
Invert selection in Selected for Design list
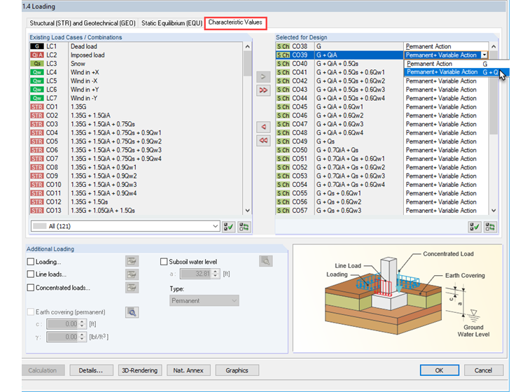[489, 227]
